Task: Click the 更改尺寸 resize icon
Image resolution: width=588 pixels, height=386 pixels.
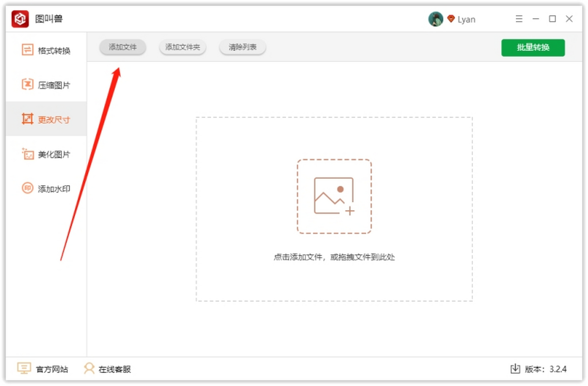Action: point(27,119)
